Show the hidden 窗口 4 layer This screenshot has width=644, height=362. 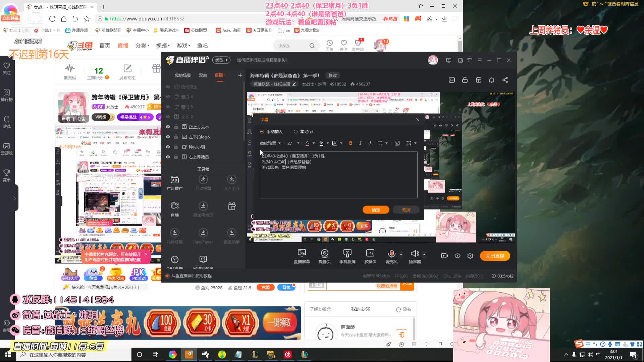[x=168, y=97]
